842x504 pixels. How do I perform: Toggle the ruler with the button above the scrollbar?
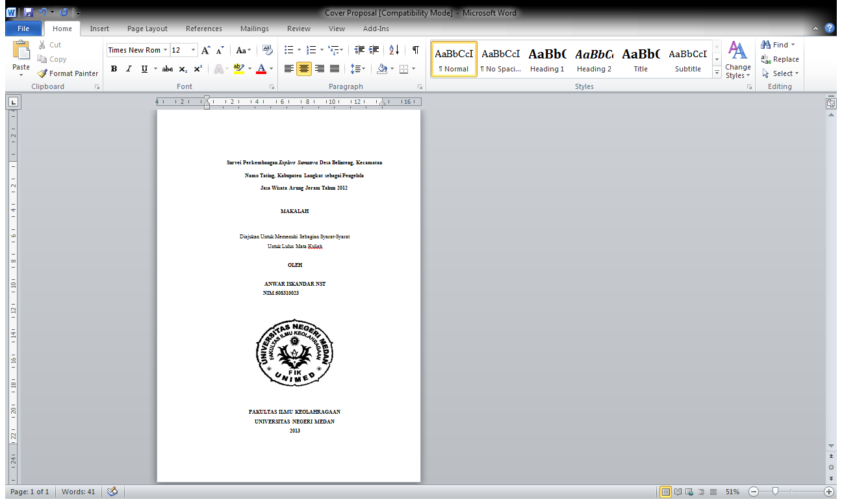tap(831, 103)
